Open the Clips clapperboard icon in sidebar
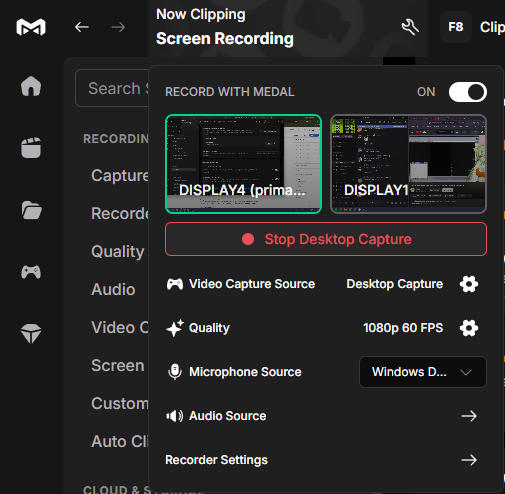 (31, 148)
